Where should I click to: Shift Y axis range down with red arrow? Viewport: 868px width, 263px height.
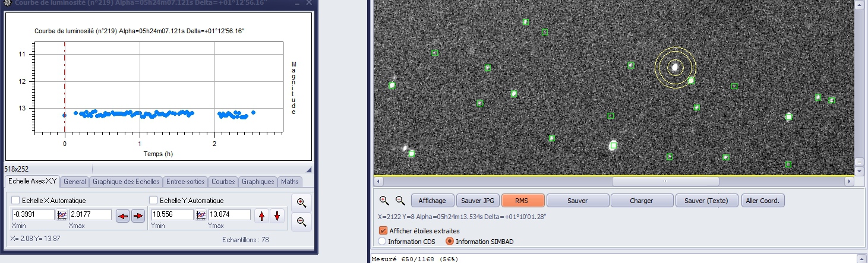point(276,216)
